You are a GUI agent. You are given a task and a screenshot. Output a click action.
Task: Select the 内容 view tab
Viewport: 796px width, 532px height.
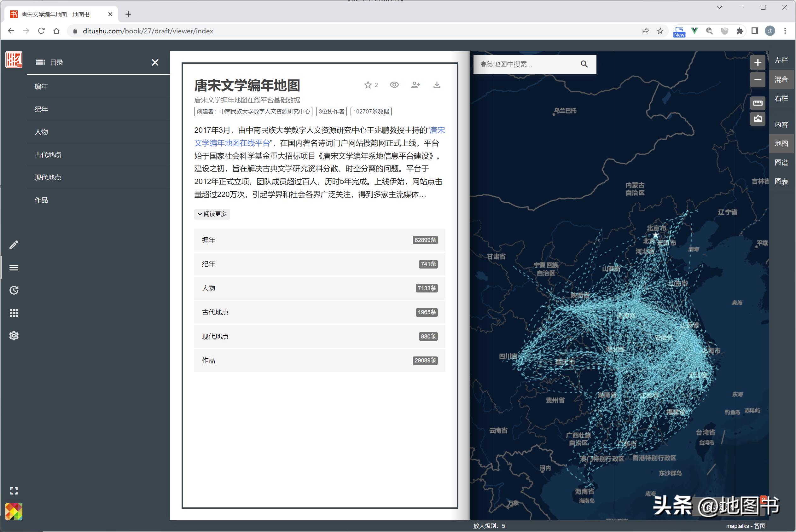click(x=781, y=124)
